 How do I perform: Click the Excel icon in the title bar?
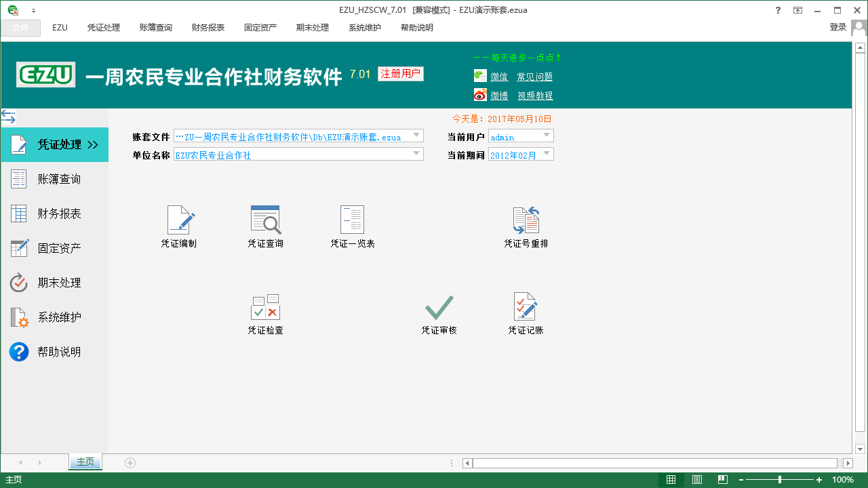(13, 10)
